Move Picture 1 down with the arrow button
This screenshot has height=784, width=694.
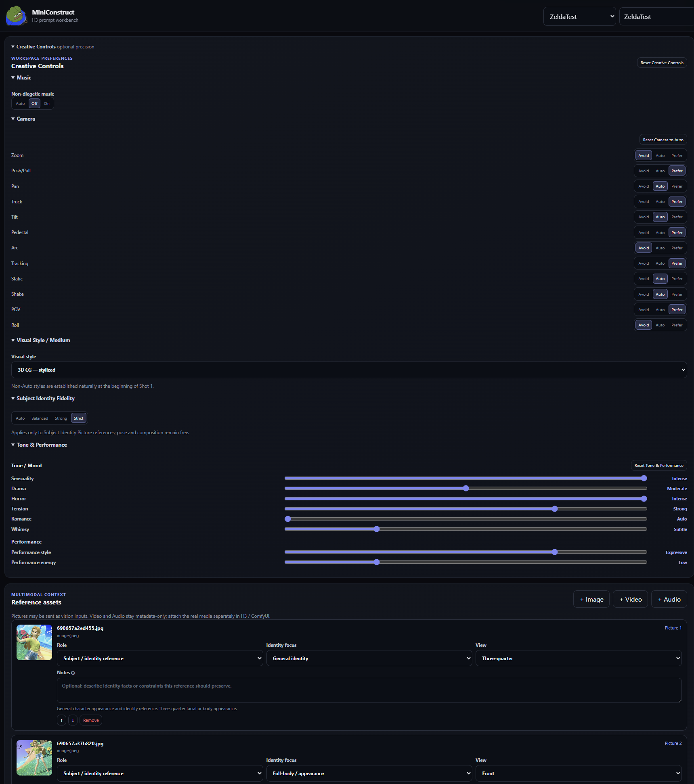click(x=73, y=720)
